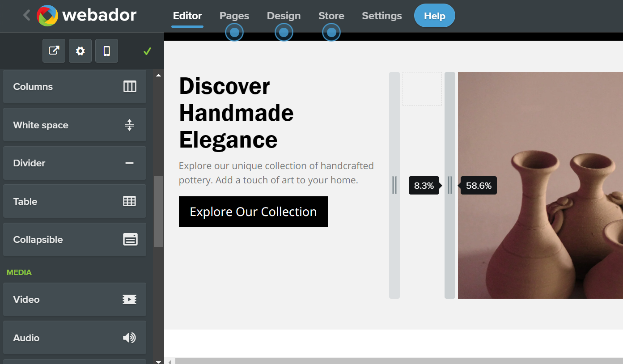Click the blue Help button
This screenshot has height=364, width=623.
point(435,16)
